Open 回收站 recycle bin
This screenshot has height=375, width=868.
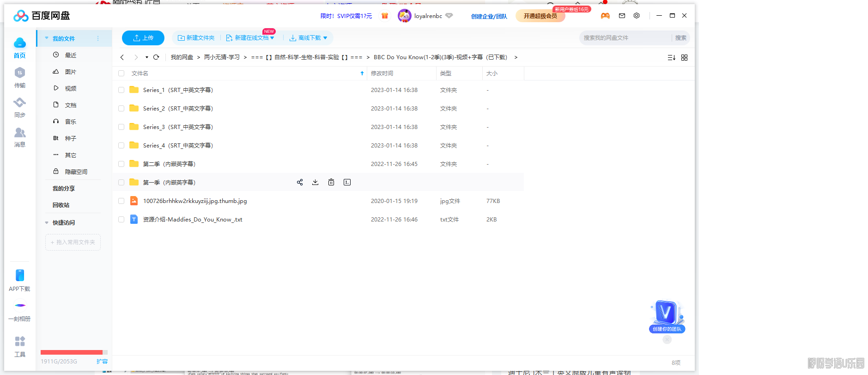[61, 205]
